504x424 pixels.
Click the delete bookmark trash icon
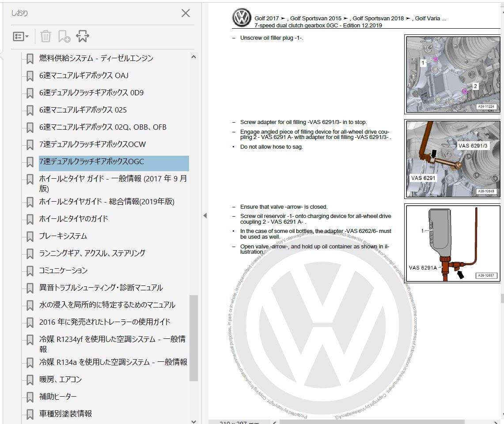pos(45,36)
